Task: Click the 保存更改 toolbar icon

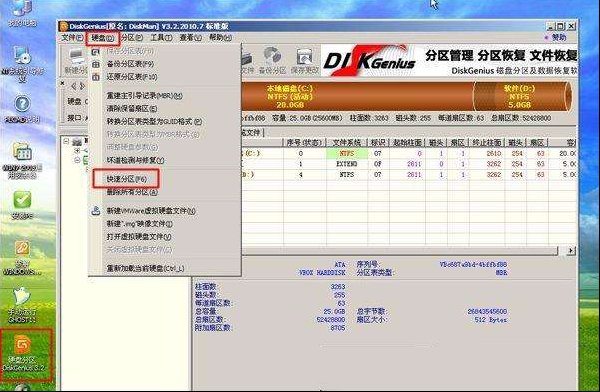Action: [x=305, y=61]
